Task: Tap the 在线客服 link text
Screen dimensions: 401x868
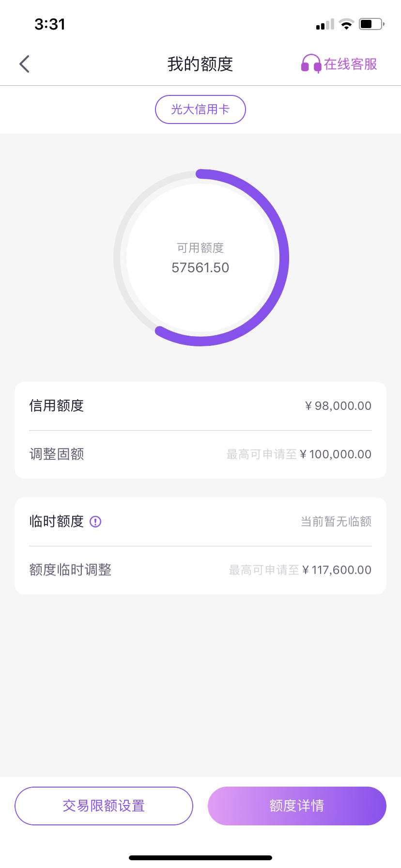Action: pos(351,64)
